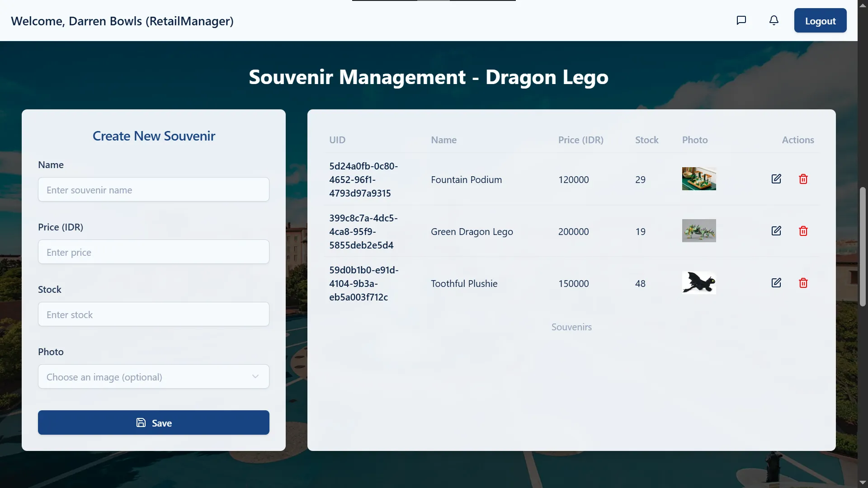Click the Enter stock field
The width and height of the screenshot is (868, 488).
click(153, 314)
